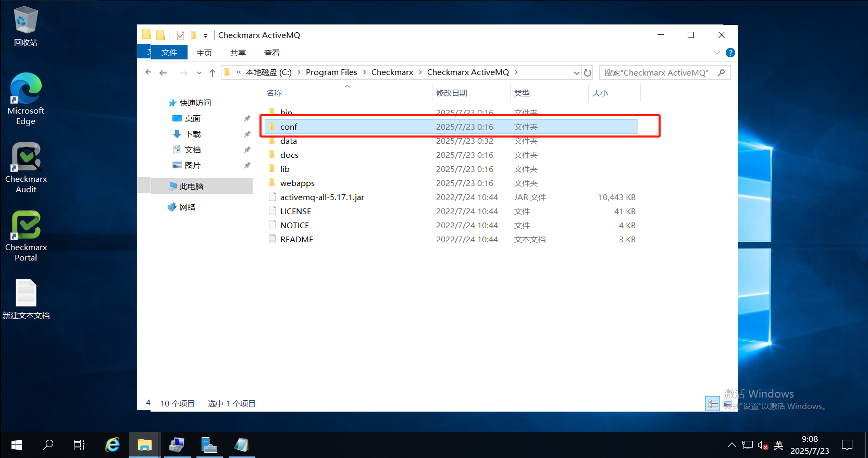868x458 pixels.
Task: Select 网络 in the navigation pane
Action: click(x=182, y=207)
